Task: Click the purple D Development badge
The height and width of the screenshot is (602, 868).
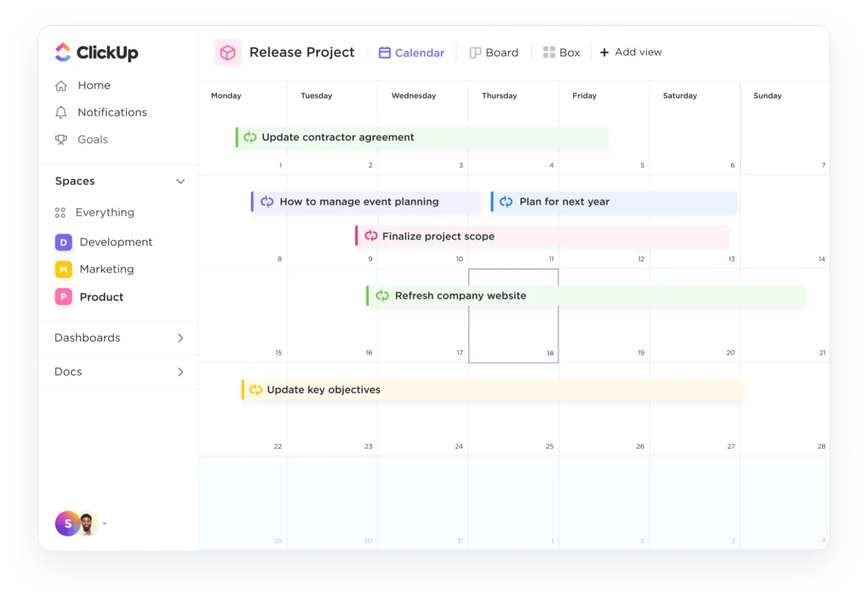Action: point(63,242)
